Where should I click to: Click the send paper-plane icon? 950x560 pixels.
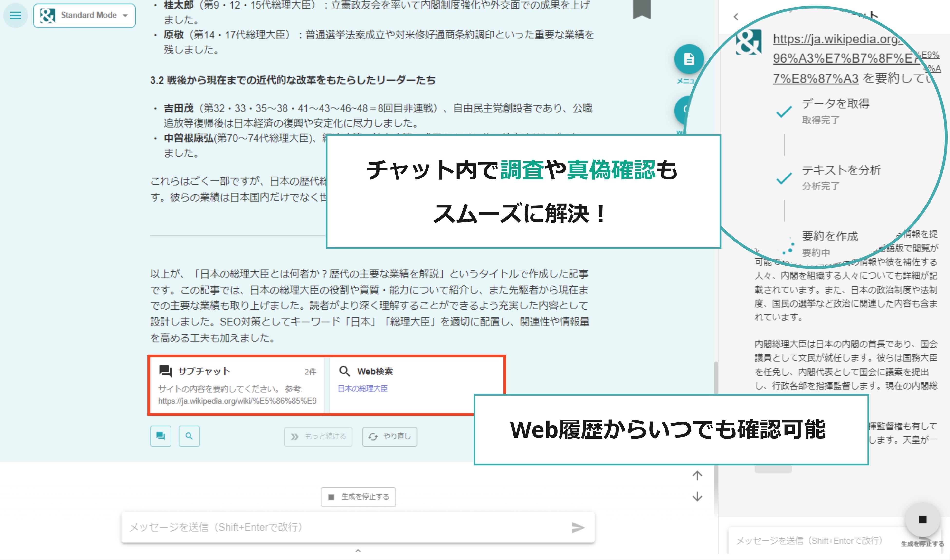click(x=578, y=528)
